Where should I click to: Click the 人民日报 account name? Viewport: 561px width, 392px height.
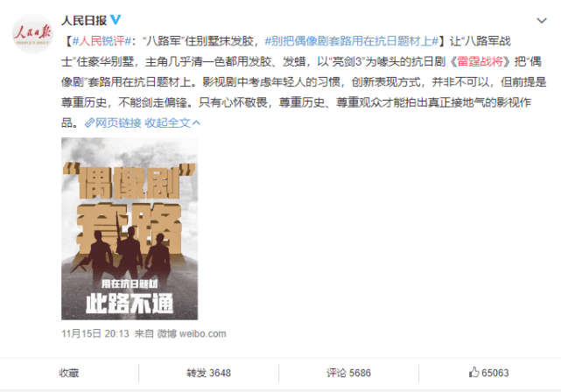(x=84, y=20)
